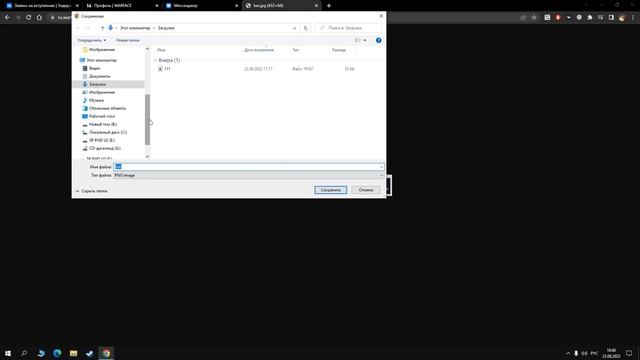Click the change view layout icon
This screenshot has width=640, height=360.
(357, 40)
